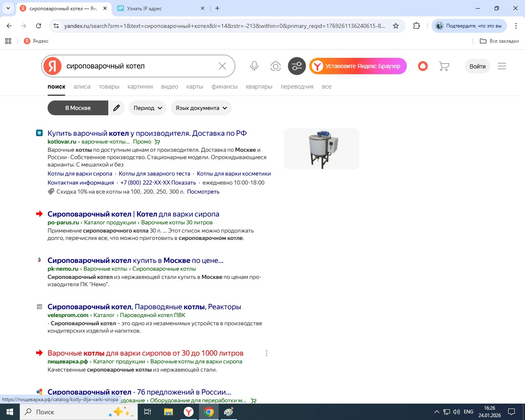Image resolution: width=525 pixels, height=420 pixels.
Task: Open pk-nemo.ru 'купить в Москве' result
Action: pos(135,260)
